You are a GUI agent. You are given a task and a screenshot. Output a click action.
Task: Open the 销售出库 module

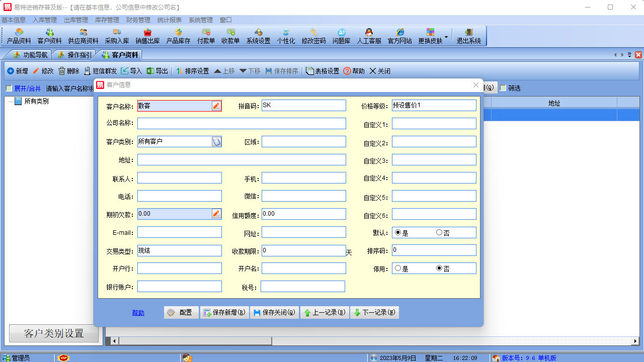click(x=147, y=36)
